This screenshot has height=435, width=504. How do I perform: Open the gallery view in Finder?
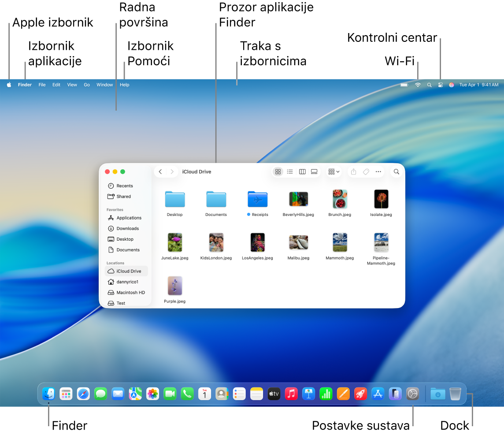314,171
